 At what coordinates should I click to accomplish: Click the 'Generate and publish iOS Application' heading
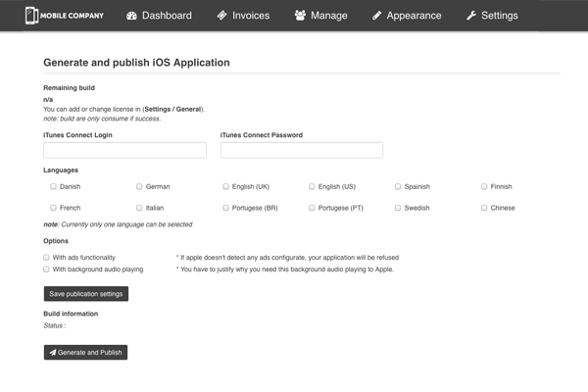click(136, 63)
